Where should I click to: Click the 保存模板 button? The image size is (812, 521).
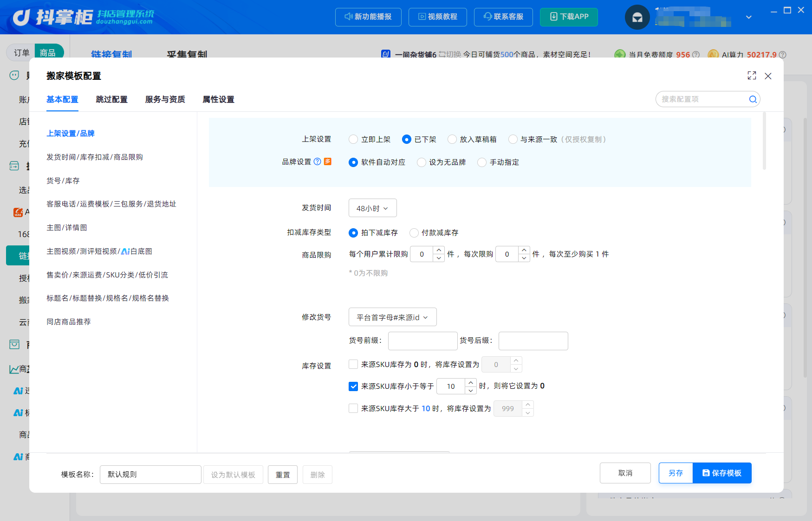click(722, 473)
